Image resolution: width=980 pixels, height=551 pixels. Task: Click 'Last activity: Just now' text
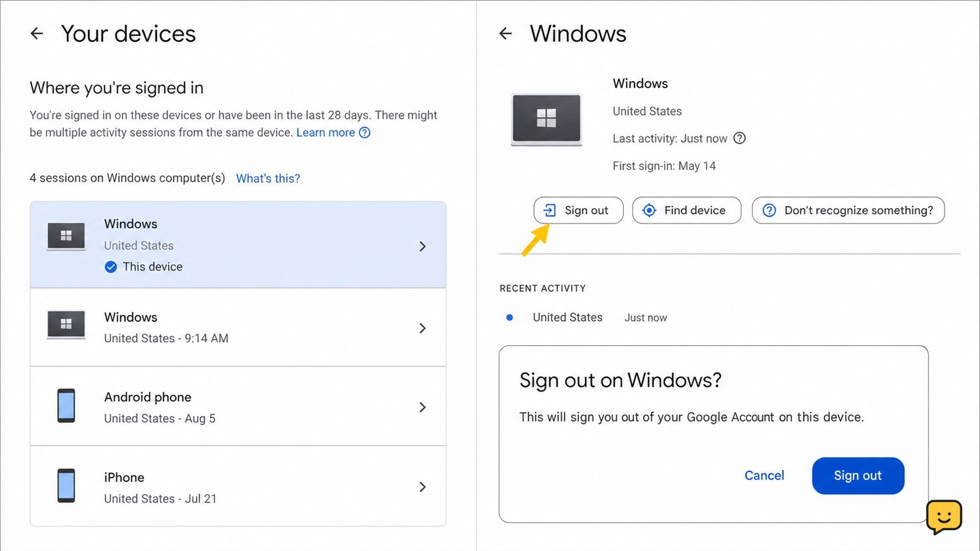[x=669, y=138]
